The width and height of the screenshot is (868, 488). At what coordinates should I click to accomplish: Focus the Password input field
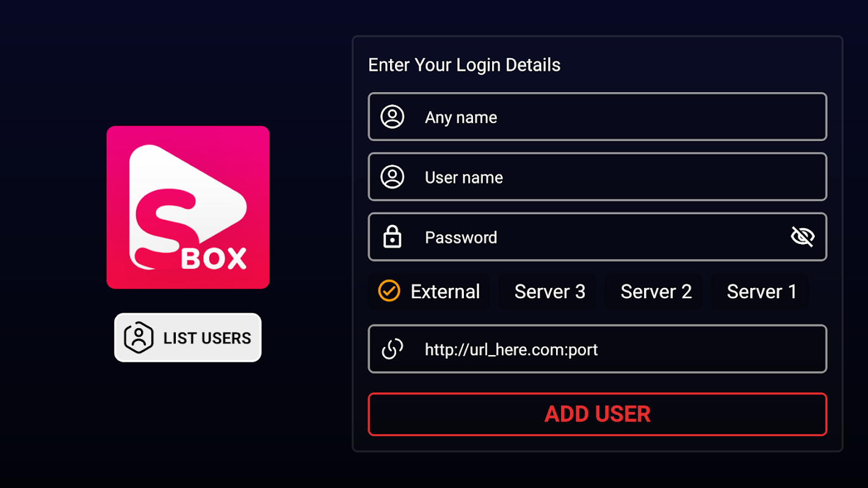(x=598, y=237)
